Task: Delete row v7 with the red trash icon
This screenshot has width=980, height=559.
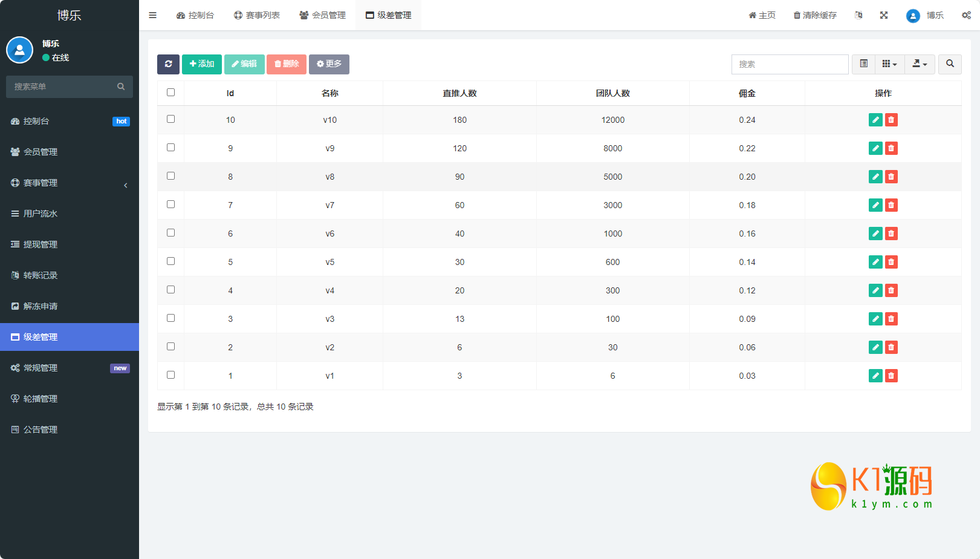Action: click(x=891, y=205)
